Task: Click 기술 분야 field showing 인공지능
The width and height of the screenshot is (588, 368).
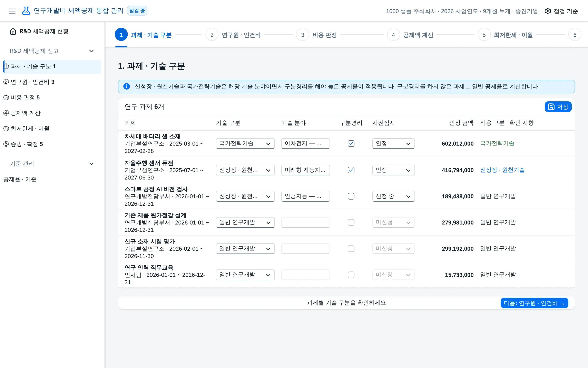Action: (305, 196)
